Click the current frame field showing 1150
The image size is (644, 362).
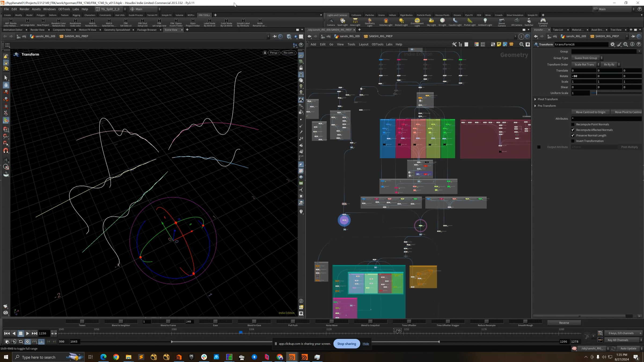tap(43, 333)
